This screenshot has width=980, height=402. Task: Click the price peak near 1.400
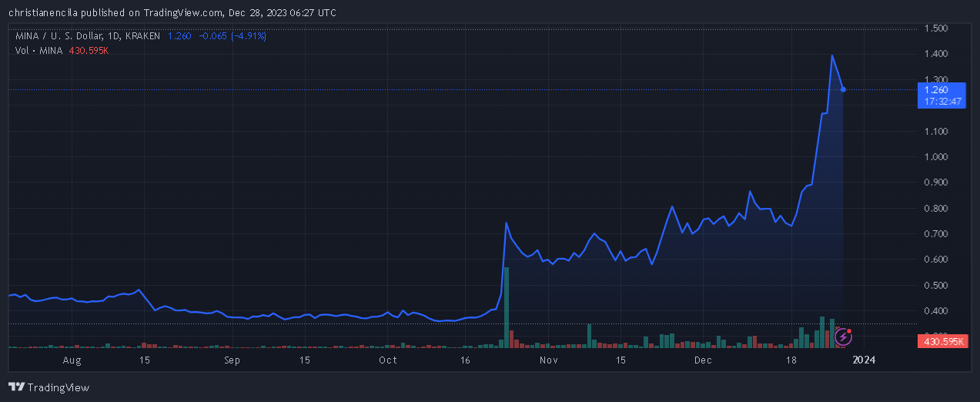[x=832, y=55]
